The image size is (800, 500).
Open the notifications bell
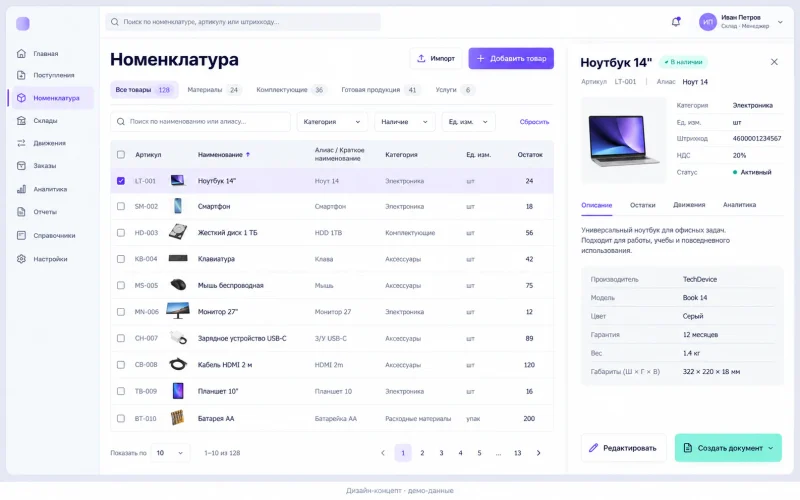point(676,22)
